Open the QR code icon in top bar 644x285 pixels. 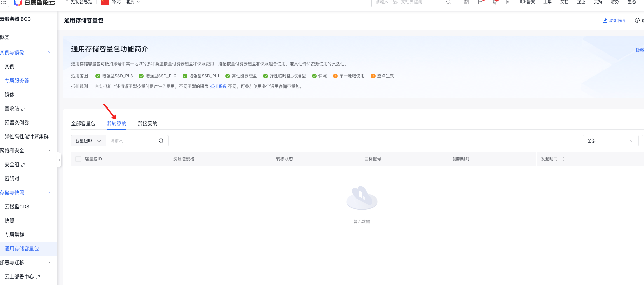point(466,2)
